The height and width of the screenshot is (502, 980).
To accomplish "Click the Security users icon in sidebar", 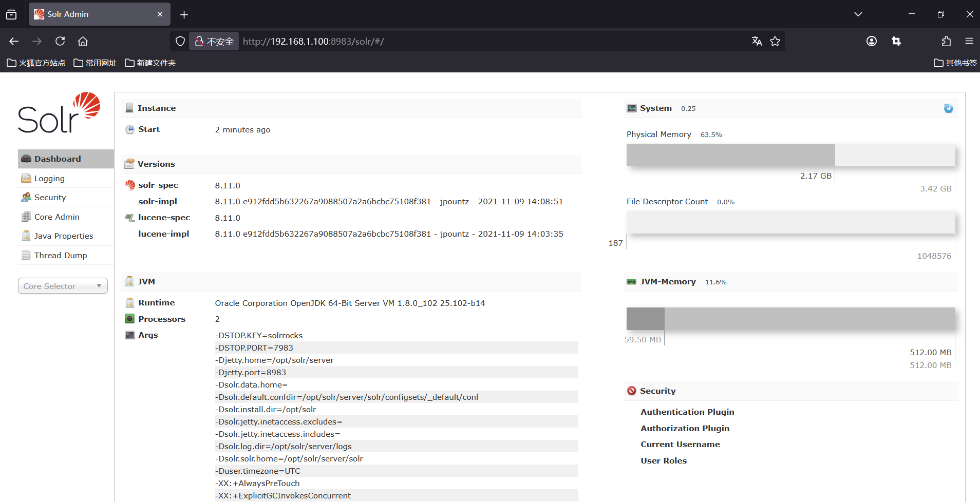I will point(26,197).
